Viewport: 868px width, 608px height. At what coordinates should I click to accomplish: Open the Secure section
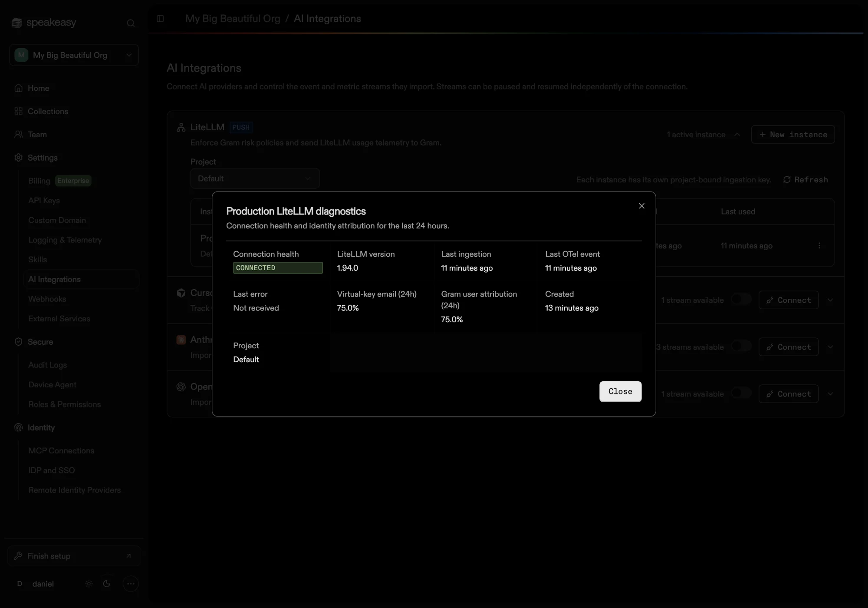(x=40, y=342)
